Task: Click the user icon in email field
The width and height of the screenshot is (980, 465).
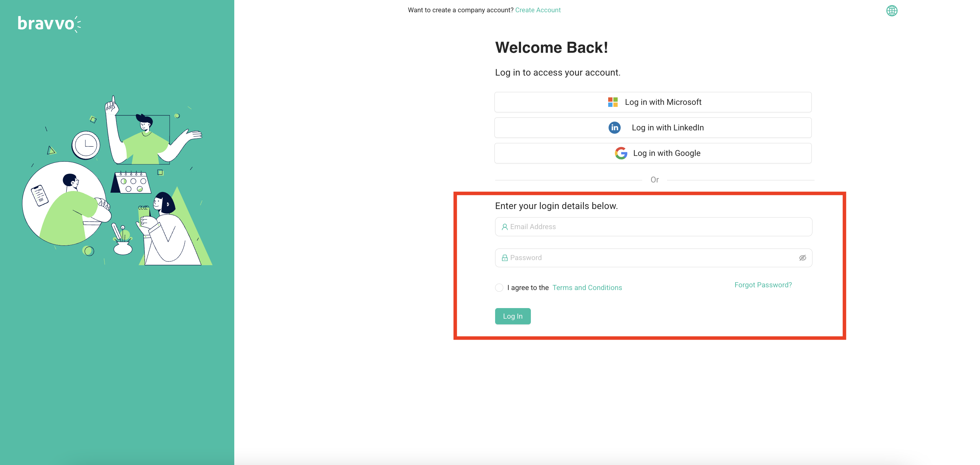Action: (x=504, y=227)
